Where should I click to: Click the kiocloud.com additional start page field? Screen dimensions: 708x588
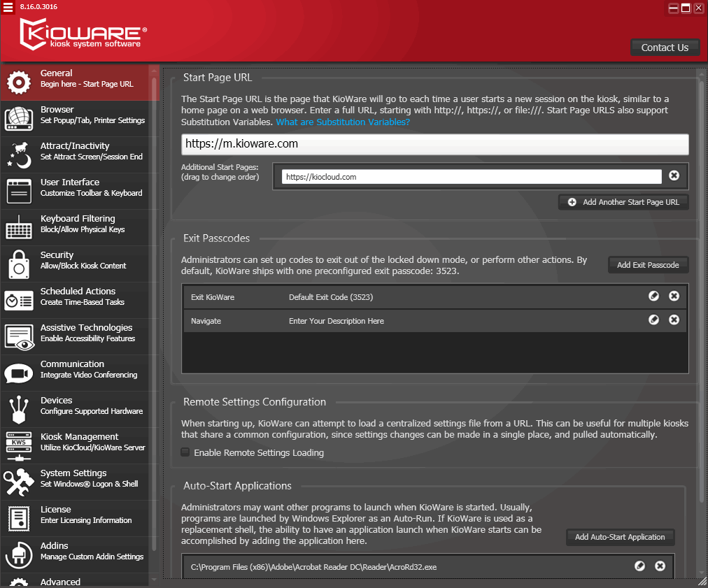pos(472,177)
